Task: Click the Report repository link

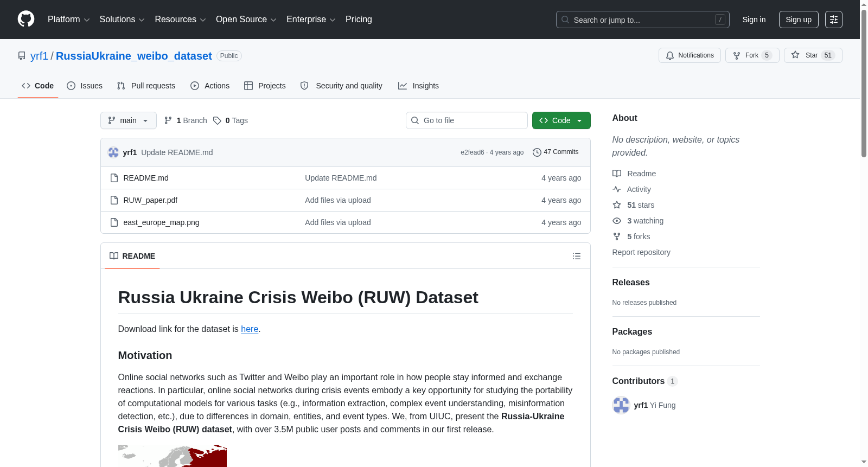Action: pyautogui.click(x=641, y=252)
